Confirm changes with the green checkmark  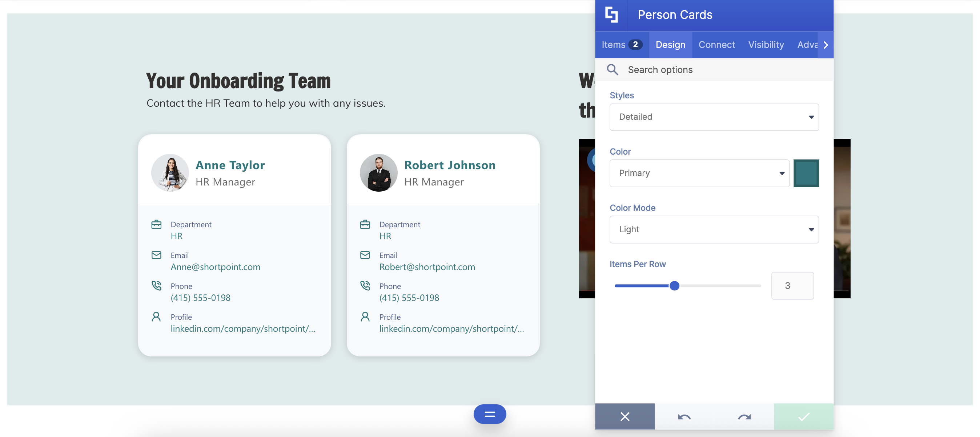(803, 417)
